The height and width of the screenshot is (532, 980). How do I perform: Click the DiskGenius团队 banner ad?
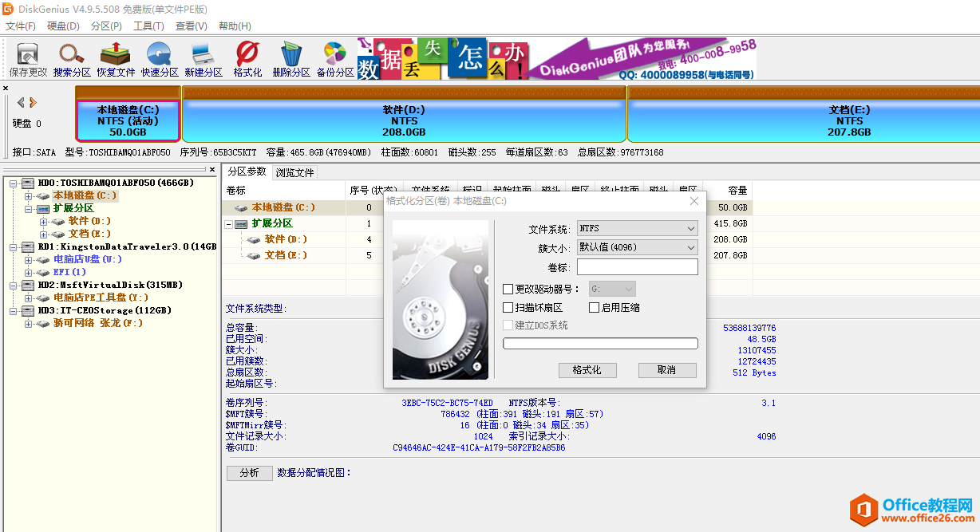point(558,59)
